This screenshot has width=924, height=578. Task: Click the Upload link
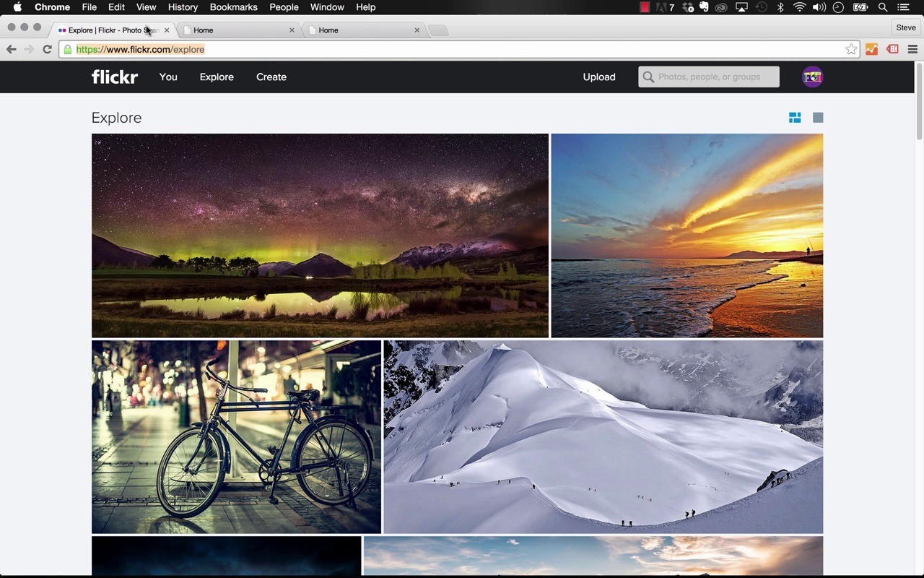599,77
